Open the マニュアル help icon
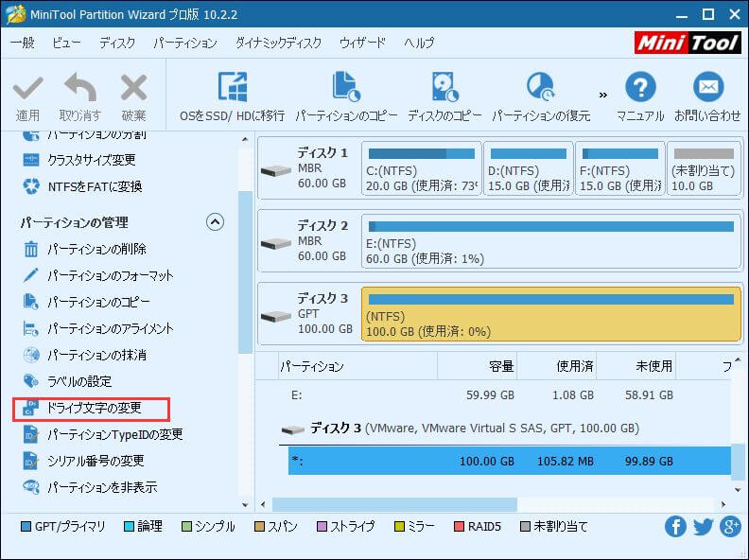This screenshot has width=749, height=560. pos(640,87)
